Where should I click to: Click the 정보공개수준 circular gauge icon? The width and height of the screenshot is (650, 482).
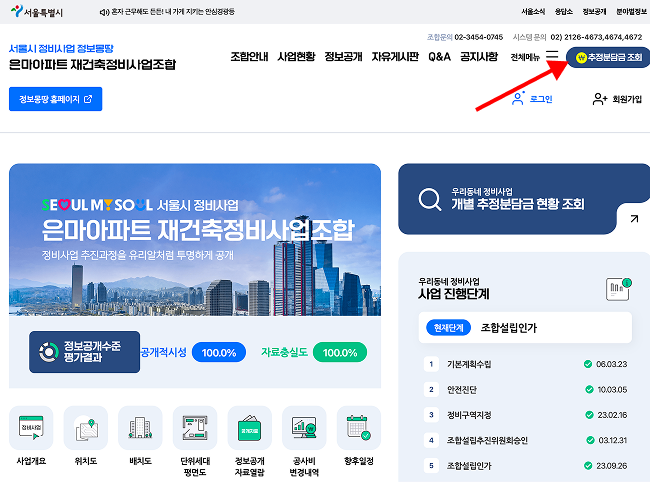pos(49,352)
